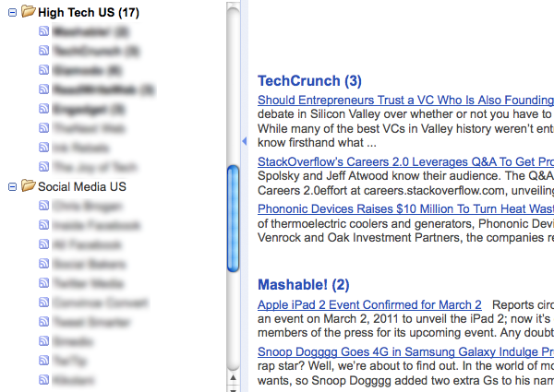Select the Social Media US folder label
This screenshot has width=554, height=392.
click(x=81, y=186)
